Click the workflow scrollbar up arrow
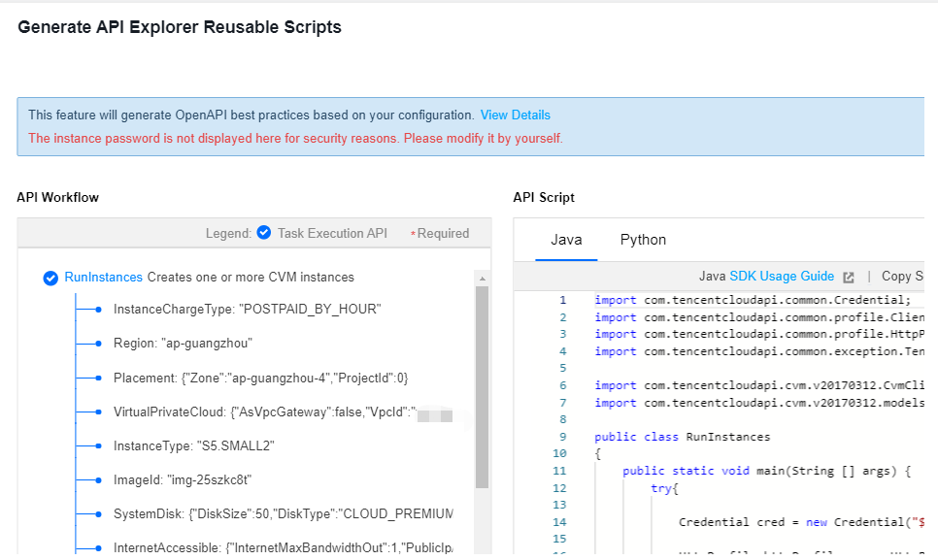The height and width of the screenshot is (560, 938). 482,278
